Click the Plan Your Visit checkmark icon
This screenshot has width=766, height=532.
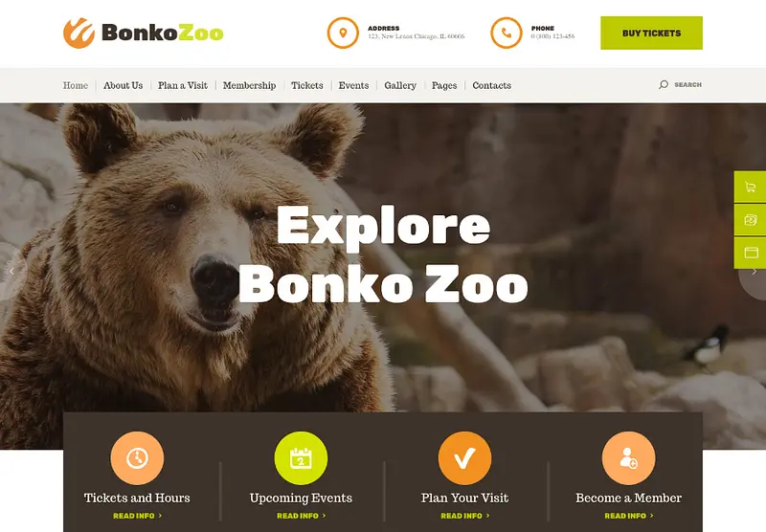[x=464, y=457]
